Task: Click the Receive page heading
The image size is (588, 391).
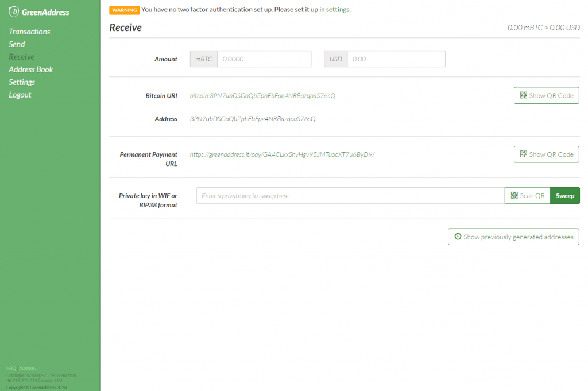Action: coord(126,28)
